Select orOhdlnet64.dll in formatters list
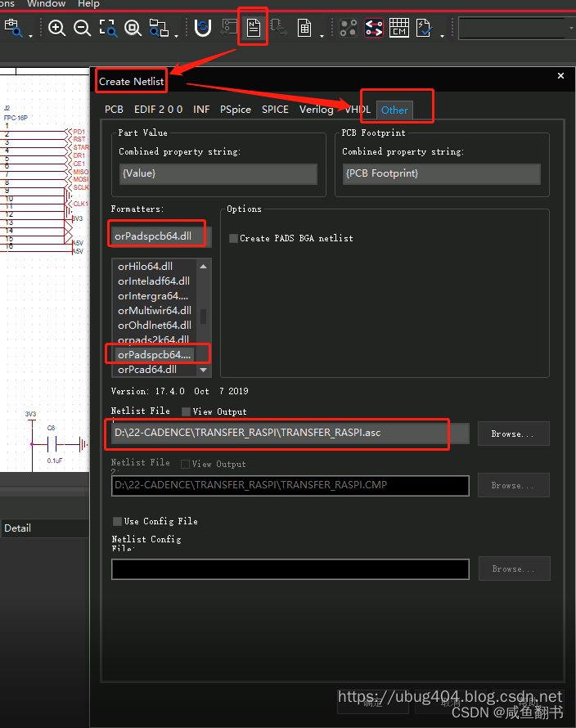This screenshot has height=728, width=576. coord(155,325)
